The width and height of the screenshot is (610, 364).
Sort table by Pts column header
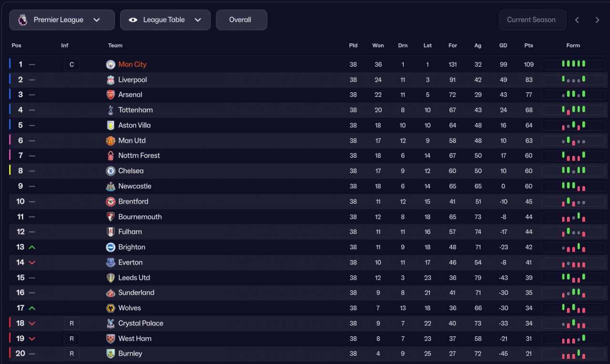coord(529,46)
